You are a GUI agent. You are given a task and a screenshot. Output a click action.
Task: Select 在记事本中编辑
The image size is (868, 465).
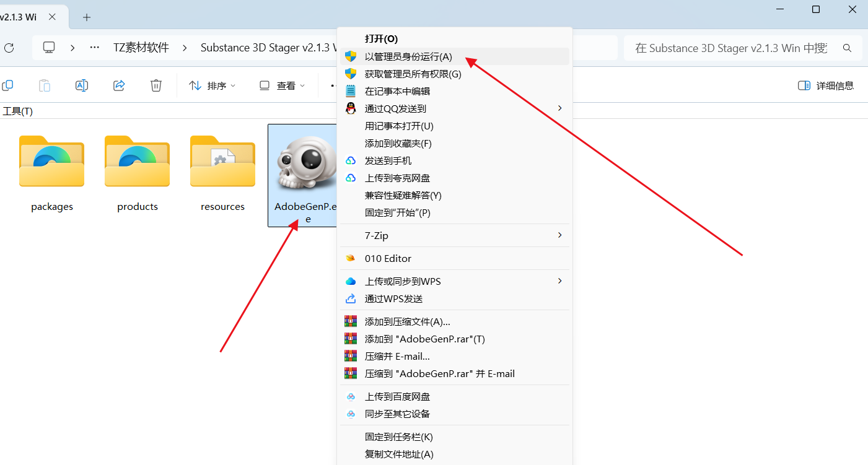[455, 91]
